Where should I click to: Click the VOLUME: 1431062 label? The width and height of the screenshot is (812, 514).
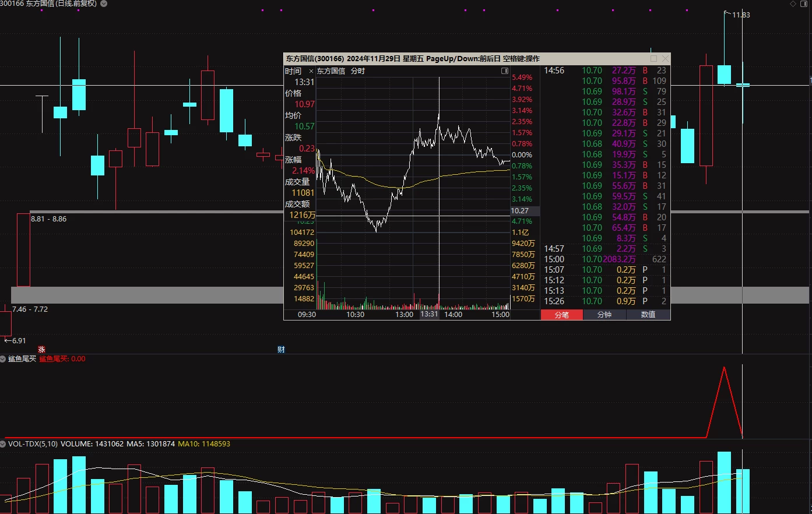click(x=92, y=444)
